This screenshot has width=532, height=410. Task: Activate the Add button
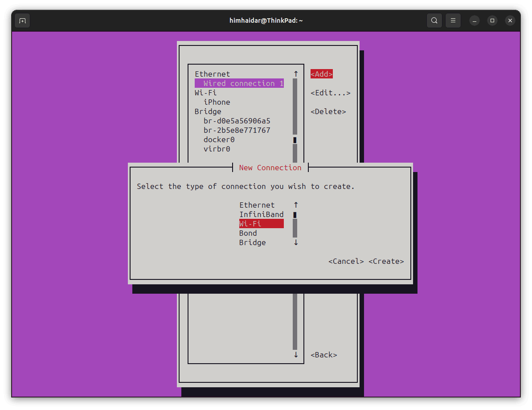coord(321,74)
